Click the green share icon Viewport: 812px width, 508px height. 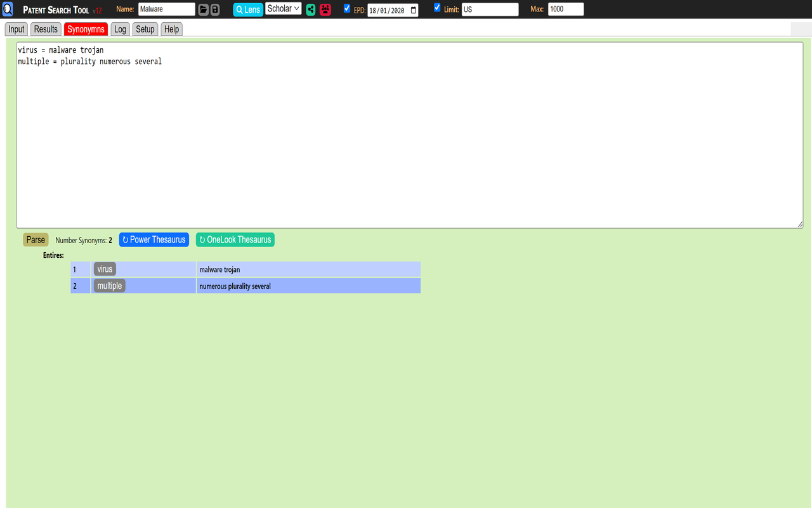click(311, 10)
